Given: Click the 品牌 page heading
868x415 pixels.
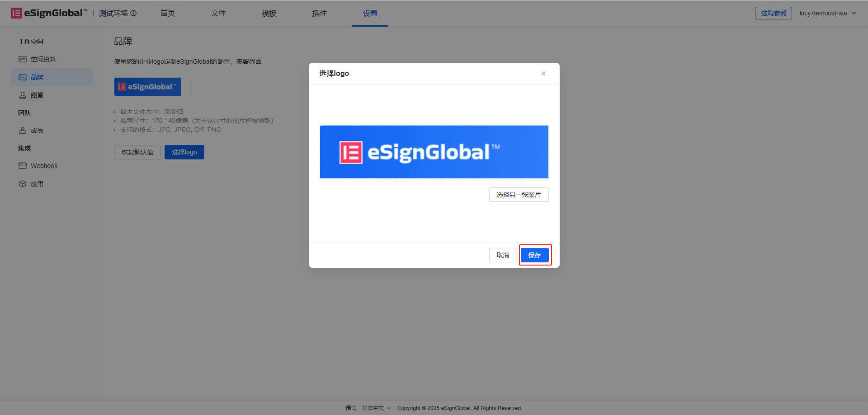Looking at the screenshot, I should click(123, 41).
